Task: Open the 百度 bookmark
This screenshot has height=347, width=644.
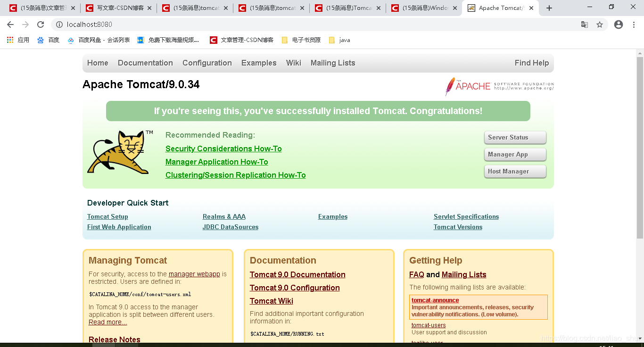Action: (x=49, y=40)
